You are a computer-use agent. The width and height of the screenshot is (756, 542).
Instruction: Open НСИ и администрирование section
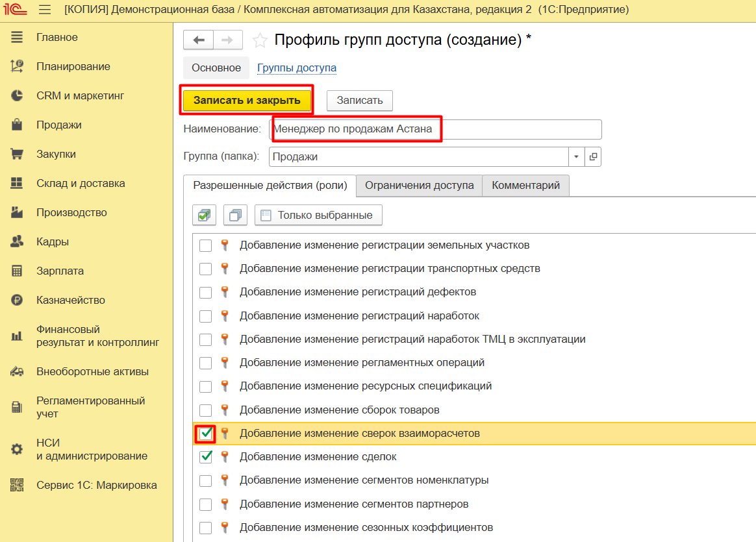click(92, 449)
